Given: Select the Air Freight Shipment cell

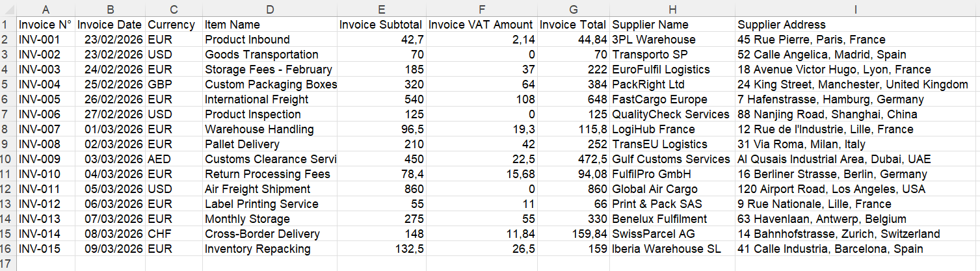Looking at the screenshot, I should pyautogui.click(x=270, y=189).
